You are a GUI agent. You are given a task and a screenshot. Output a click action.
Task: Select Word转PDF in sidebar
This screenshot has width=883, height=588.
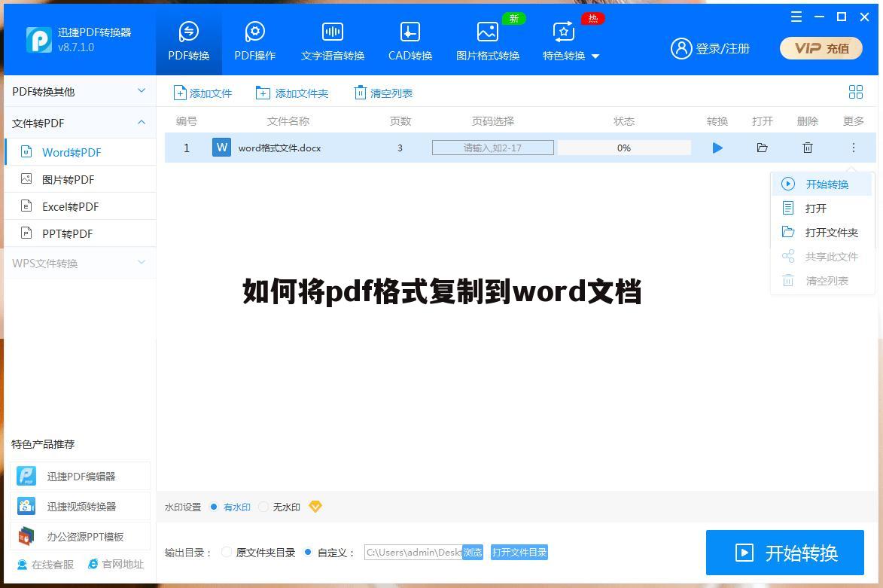tap(80, 152)
